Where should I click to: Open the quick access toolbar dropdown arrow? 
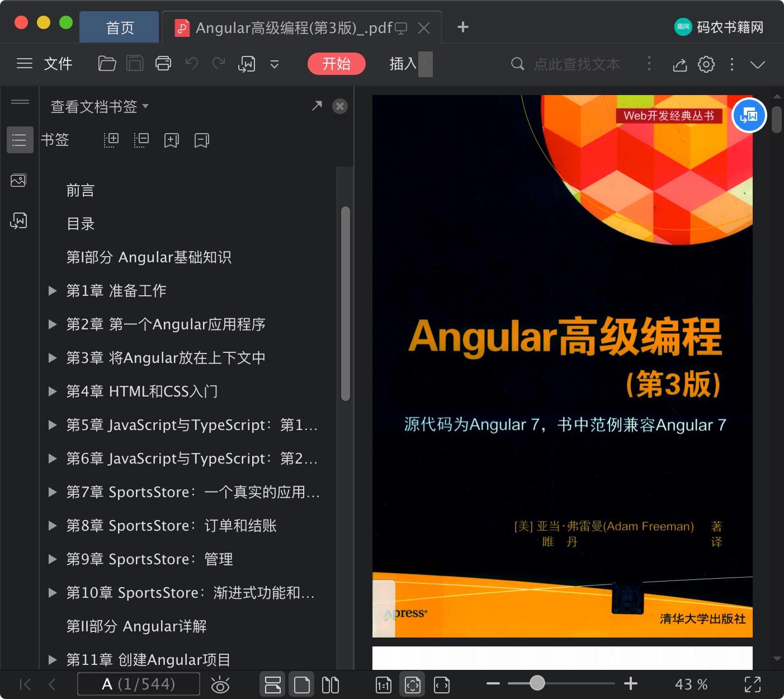[x=275, y=64]
